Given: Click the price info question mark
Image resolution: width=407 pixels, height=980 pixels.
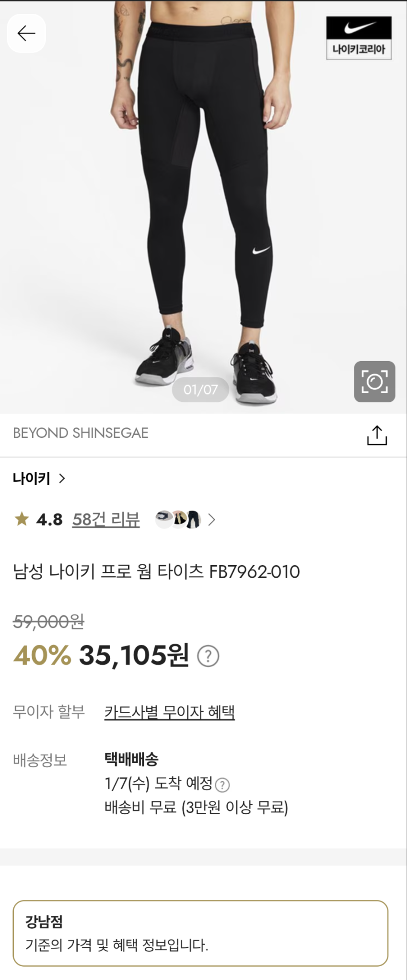Looking at the screenshot, I should [208, 656].
